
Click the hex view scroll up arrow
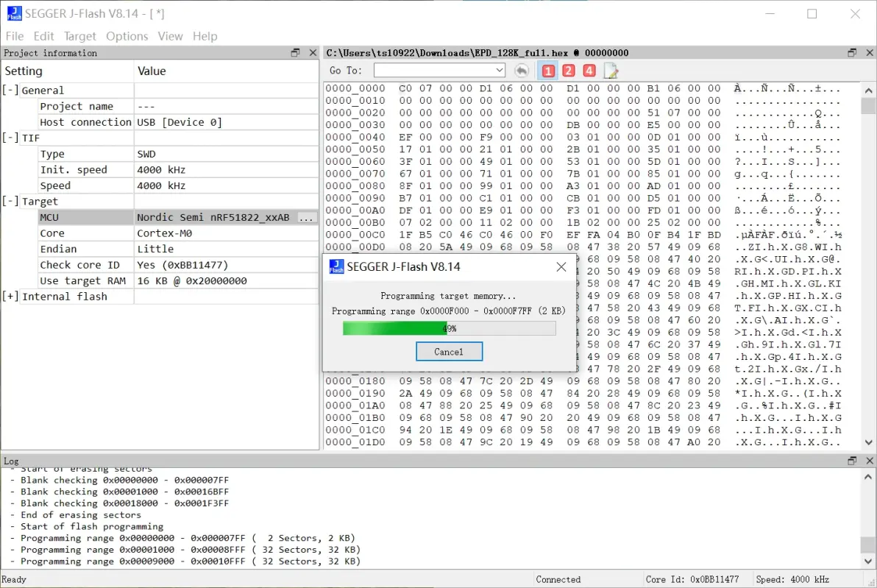(868, 90)
